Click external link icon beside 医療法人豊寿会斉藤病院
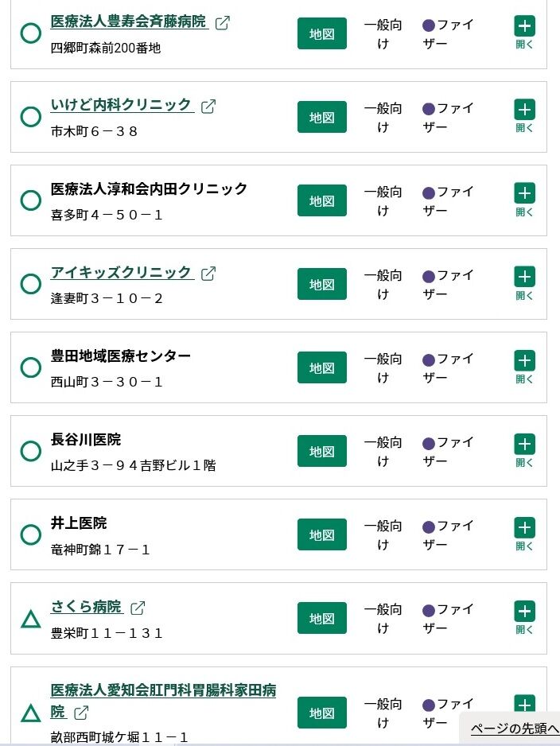The width and height of the screenshot is (560, 746). pos(223,22)
